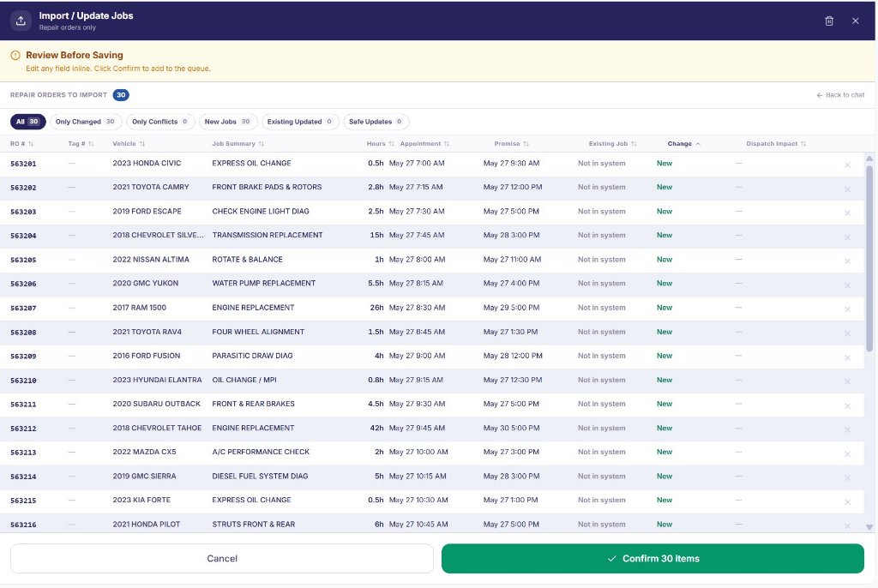Remove row 563201 with its X icon
This screenshot has width=878, height=588.
(847, 165)
